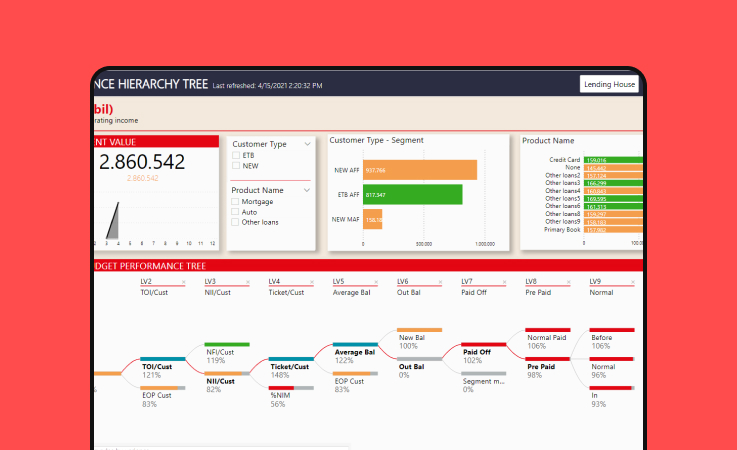
Task: Tick the ETB customer type checkbox
Action: point(236,156)
